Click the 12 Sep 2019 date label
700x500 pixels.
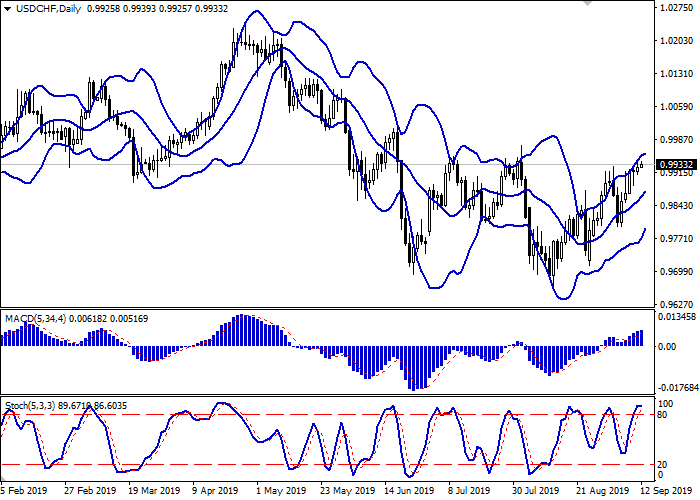(667, 491)
